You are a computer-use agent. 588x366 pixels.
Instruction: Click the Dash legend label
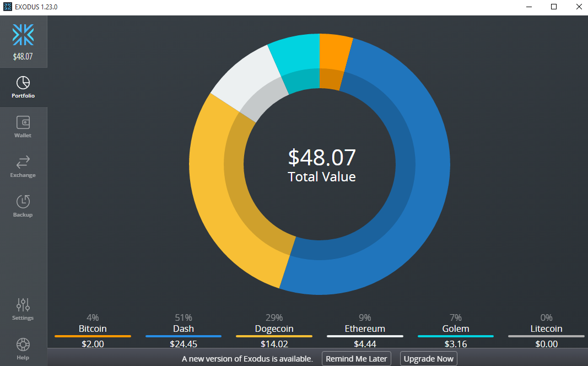point(184,329)
